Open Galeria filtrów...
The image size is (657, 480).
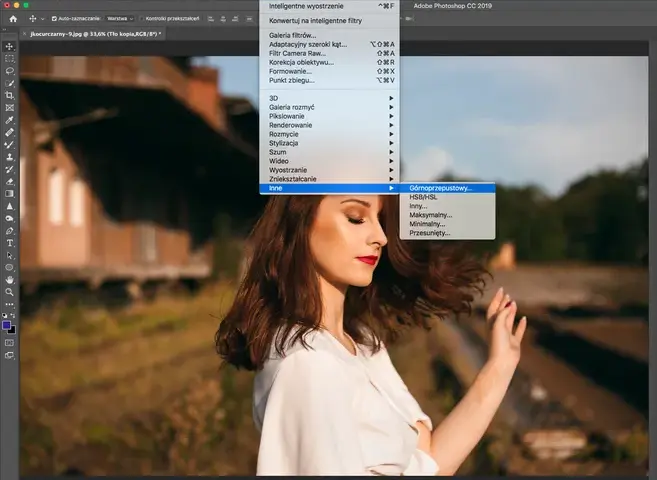click(x=329, y=35)
